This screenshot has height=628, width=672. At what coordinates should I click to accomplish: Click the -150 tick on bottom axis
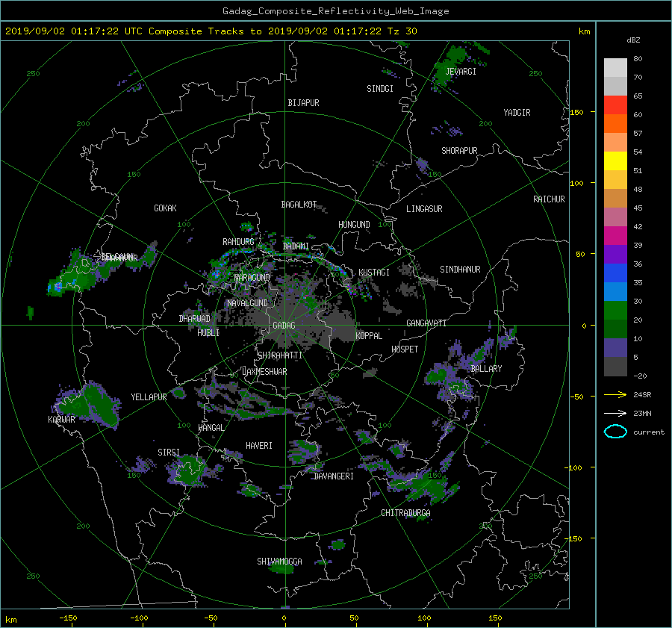(x=68, y=618)
